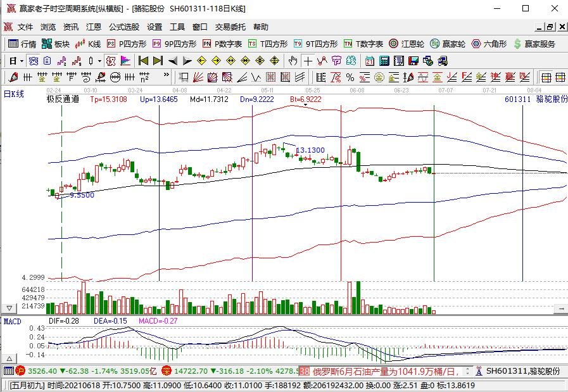The image size is (568, 392).
Task: Open the 工具 menu
Action: pyautogui.click(x=177, y=27)
